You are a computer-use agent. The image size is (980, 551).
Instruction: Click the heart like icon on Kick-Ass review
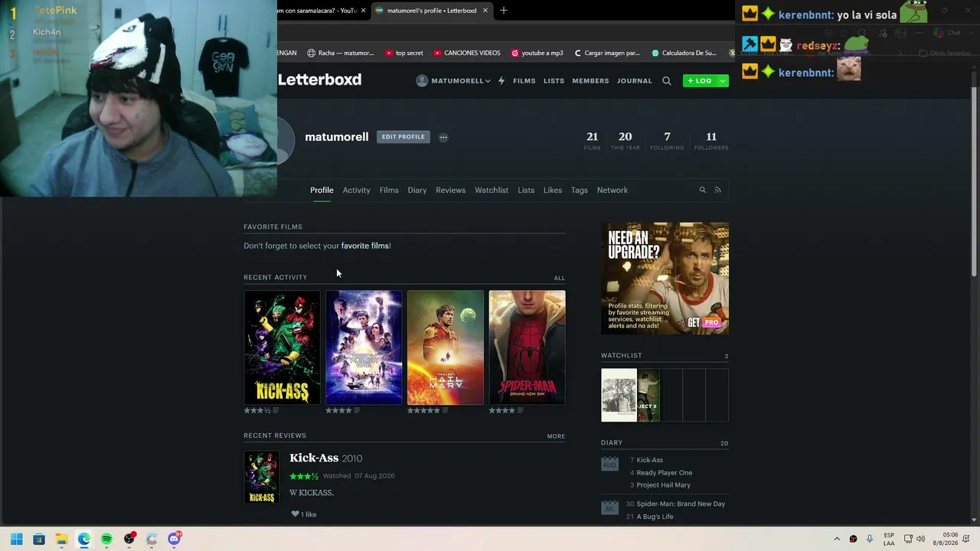pyautogui.click(x=295, y=514)
